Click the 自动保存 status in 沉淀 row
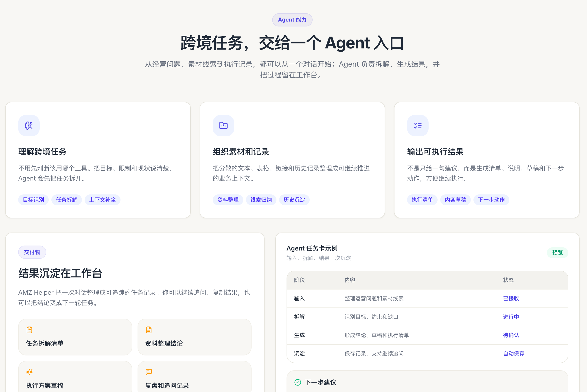The width and height of the screenshot is (587, 392). 514,353
